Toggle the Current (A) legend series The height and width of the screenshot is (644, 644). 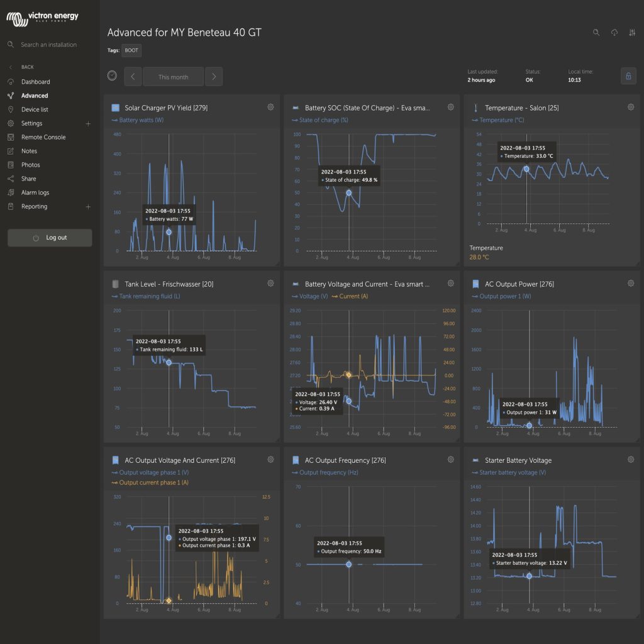click(350, 296)
